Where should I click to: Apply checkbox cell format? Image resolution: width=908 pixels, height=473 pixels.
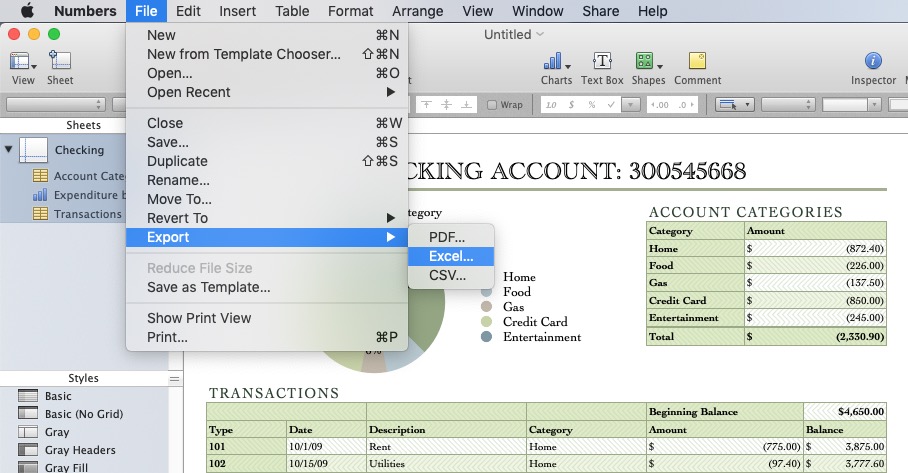tap(610, 105)
